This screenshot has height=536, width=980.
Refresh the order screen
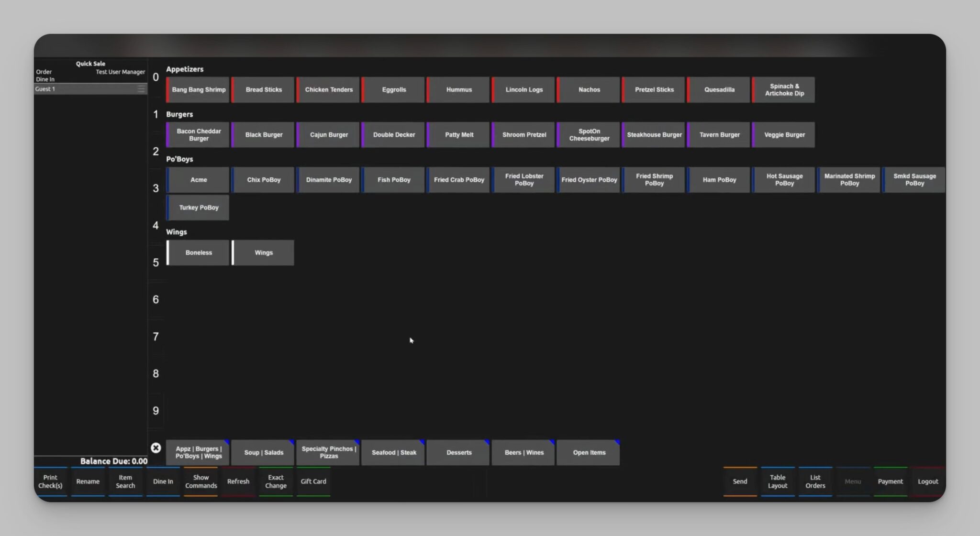(238, 481)
